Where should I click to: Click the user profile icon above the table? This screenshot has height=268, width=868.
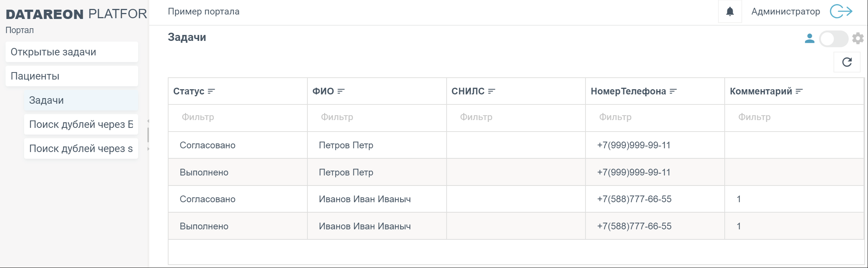click(810, 39)
